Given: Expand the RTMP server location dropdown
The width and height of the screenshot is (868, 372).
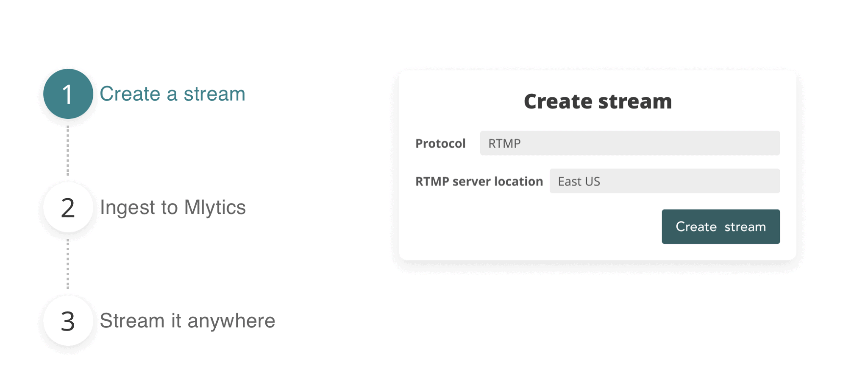Looking at the screenshot, I should tap(664, 181).
